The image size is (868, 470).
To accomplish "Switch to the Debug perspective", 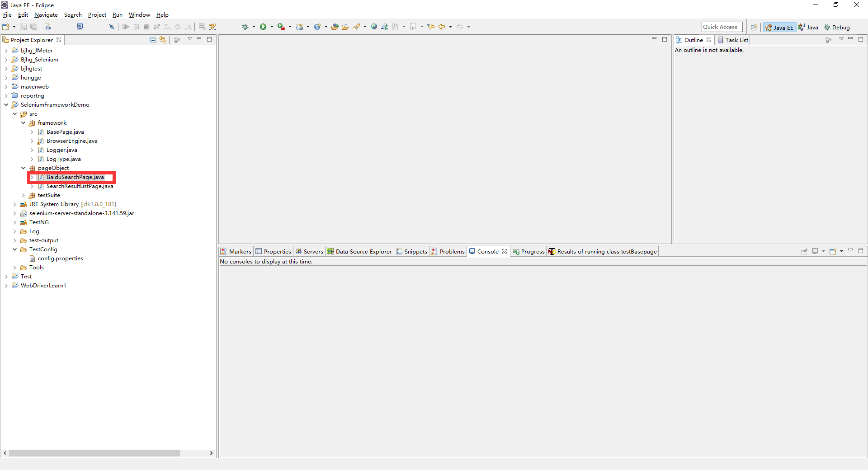I will tap(837, 28).
